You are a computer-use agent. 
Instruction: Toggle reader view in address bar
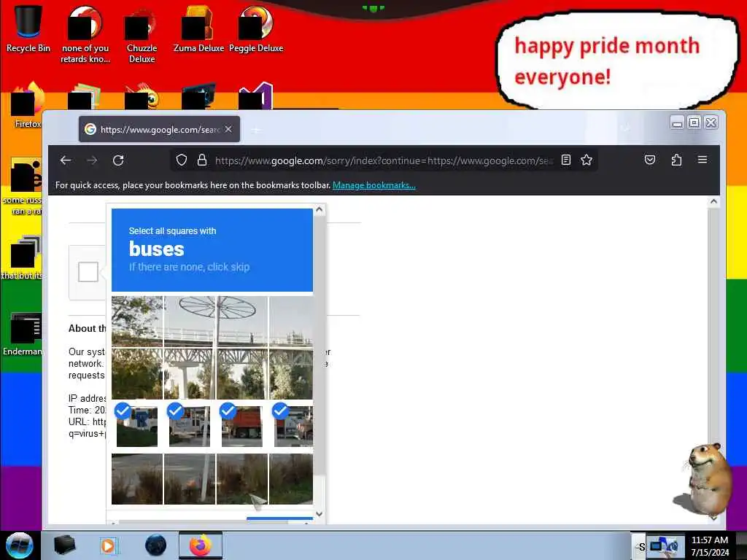[566, 160]
